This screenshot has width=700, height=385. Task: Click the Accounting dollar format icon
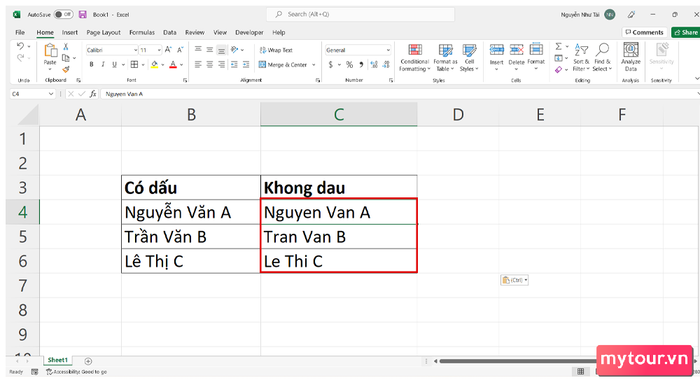pyautogui.click(x=331, y=65)
